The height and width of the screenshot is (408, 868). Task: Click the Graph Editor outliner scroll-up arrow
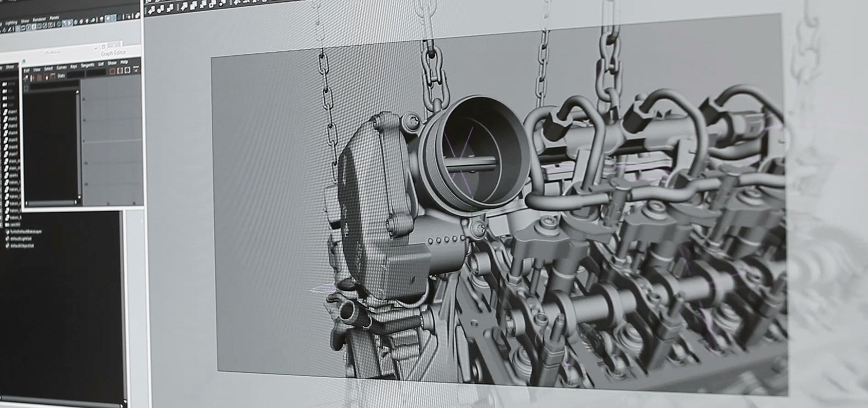pyautogui.click(x=77, y=92)
